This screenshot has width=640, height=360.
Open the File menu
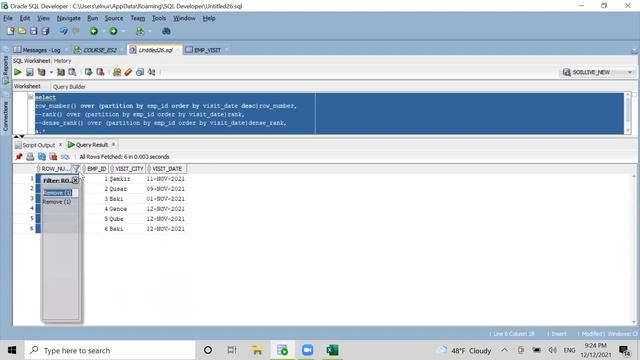pos(8,18)
